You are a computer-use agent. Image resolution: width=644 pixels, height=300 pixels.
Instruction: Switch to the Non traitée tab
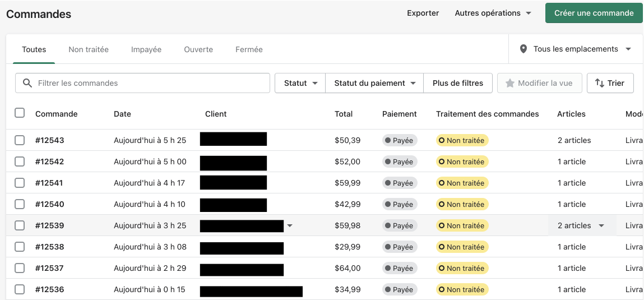click(89, 50)
